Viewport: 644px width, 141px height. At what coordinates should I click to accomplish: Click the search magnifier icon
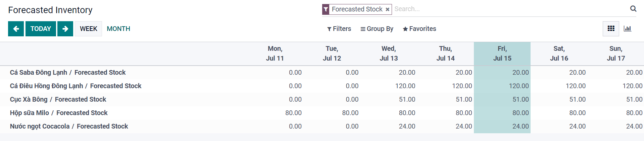pos(633,9)
